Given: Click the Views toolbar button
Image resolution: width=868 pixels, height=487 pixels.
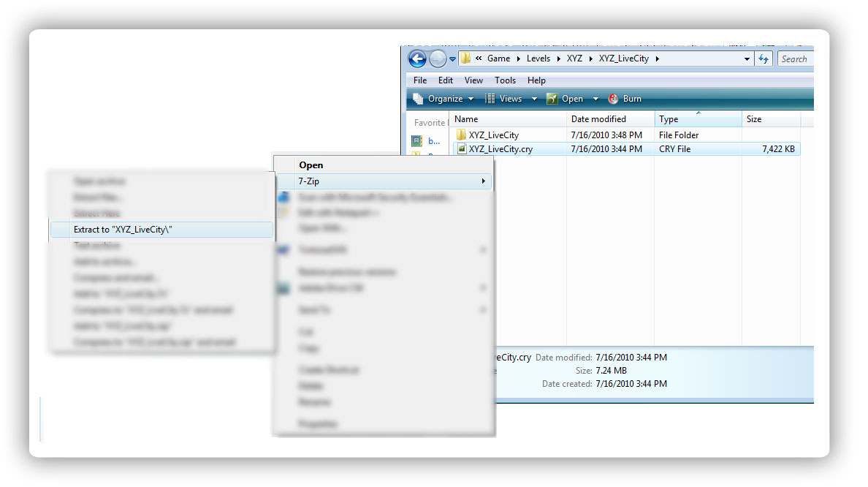Looking at the screenshot, I should pyautogui.click(x=503, y=99).
